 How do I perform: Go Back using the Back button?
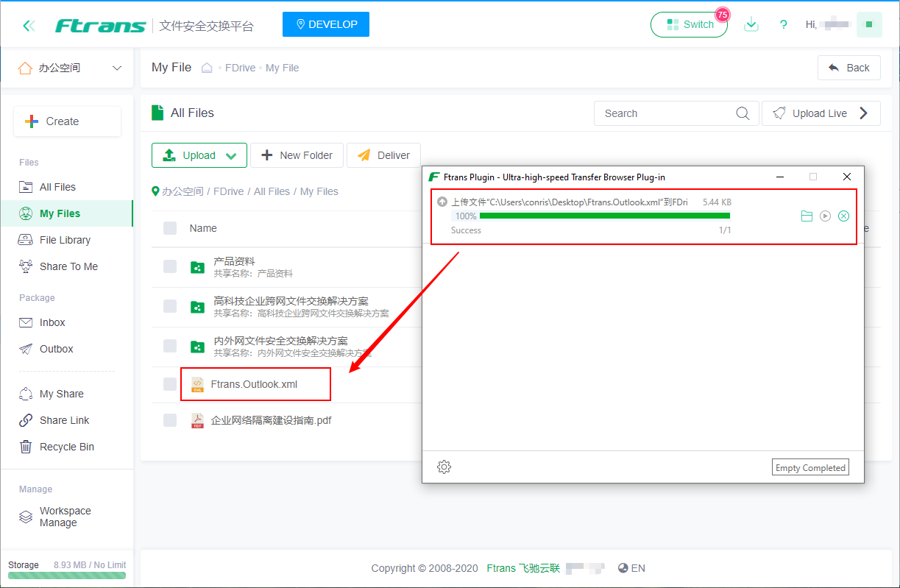[848, 68]
